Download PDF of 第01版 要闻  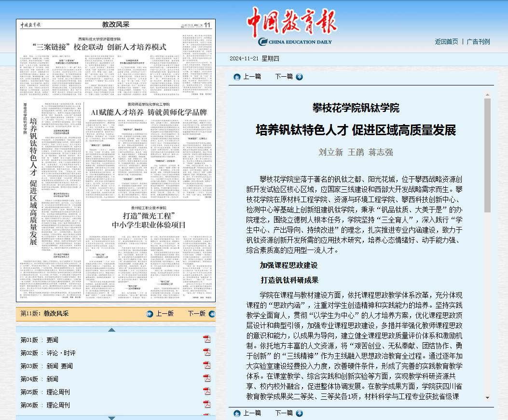pyautogui.click(x=207, y=339)
